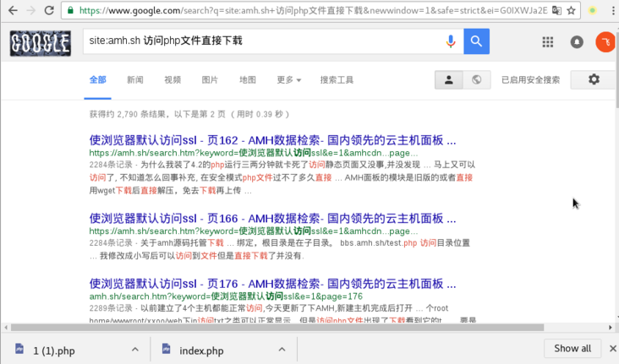Bookmark this page with the star
Screen dimensions: 619x364
(x=571, y=11)
